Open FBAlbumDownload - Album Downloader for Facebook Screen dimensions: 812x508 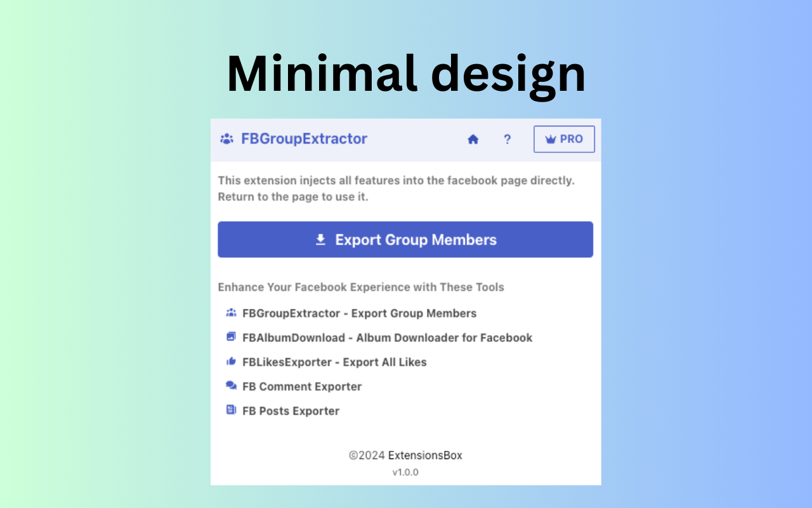coord(386,338)
